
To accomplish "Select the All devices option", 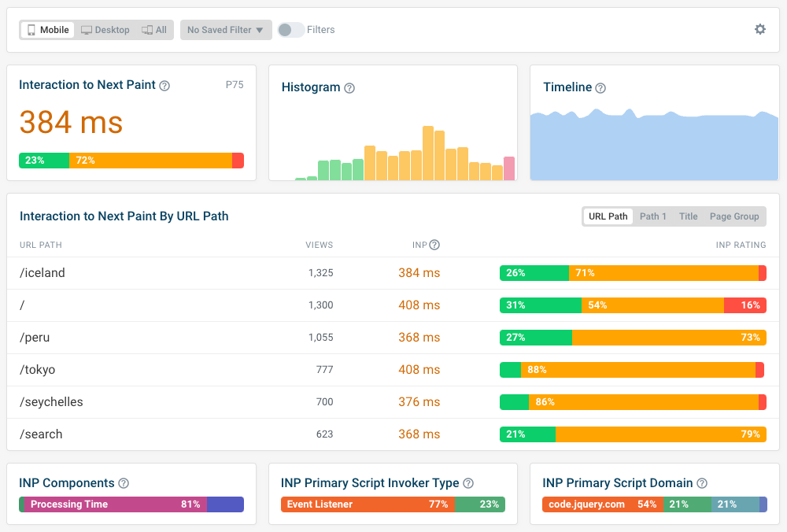I will coord(154,29).
